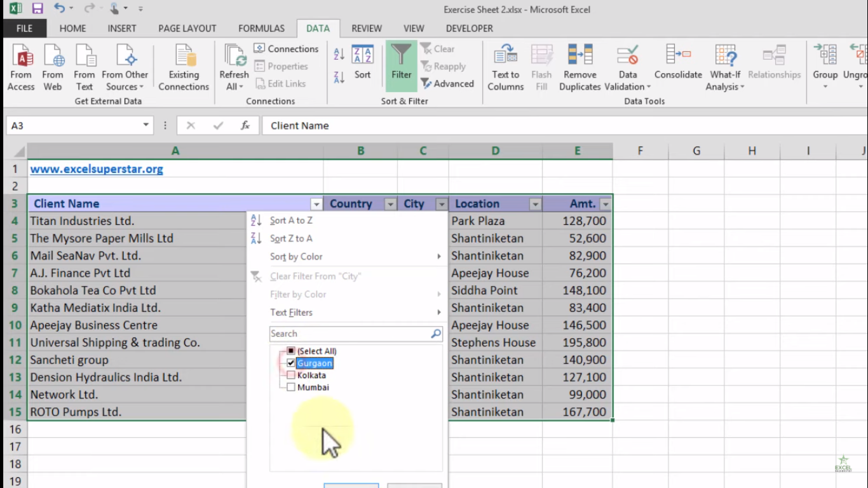The height and width of the screenshot is (488, 868).
Task: Open the www.excelsuperstar.org link
Action: coord(97,169)
